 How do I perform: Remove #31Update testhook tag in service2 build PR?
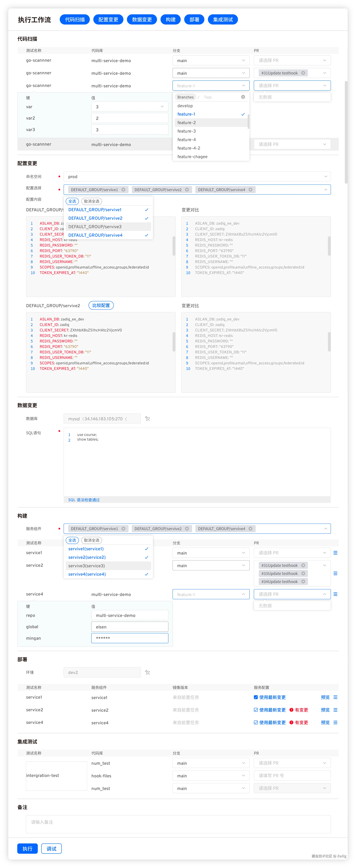pyautogui.click(x=303, y=565)
